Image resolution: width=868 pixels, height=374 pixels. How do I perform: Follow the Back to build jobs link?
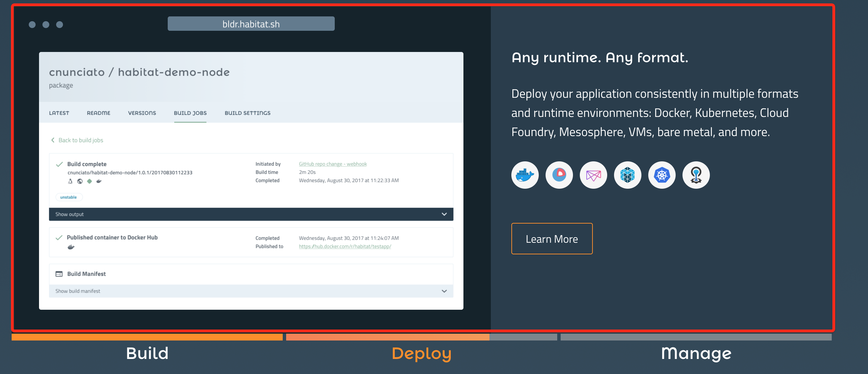click(81, 140)
